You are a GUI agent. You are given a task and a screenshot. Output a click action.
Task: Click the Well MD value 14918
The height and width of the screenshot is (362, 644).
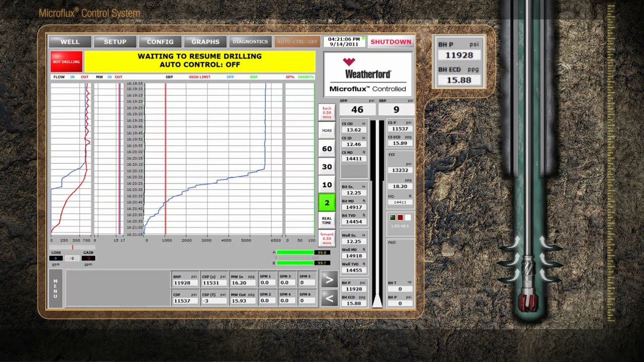click(354, 256)
